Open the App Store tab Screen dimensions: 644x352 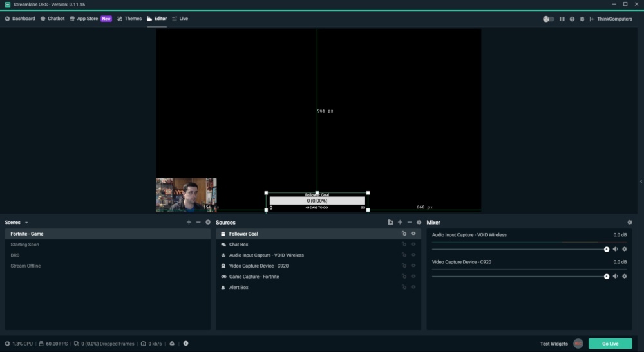pos(90,19)
